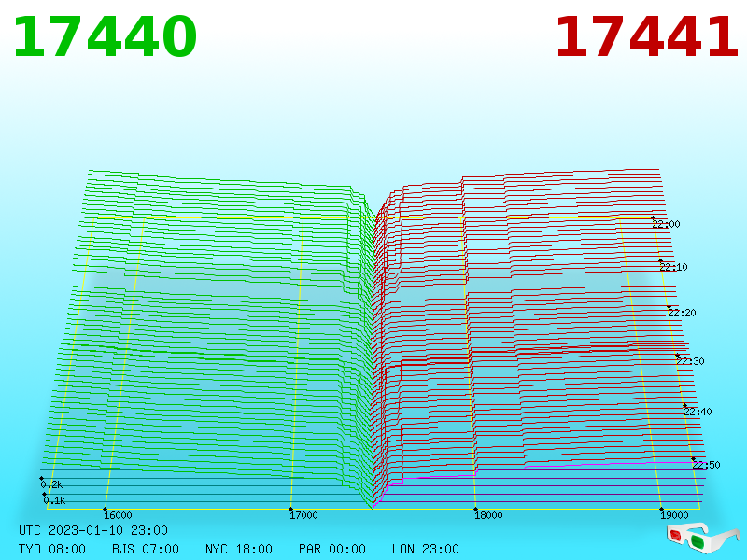Click the 22:40 time axis label
747x560 pixels.
pyautogui.click(x=698, y=412)
